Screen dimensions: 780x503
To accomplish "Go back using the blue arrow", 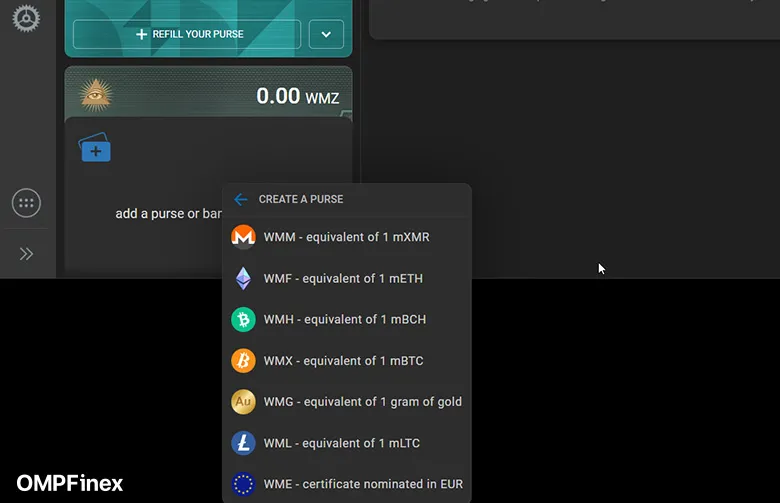I will tap(240, 199).
